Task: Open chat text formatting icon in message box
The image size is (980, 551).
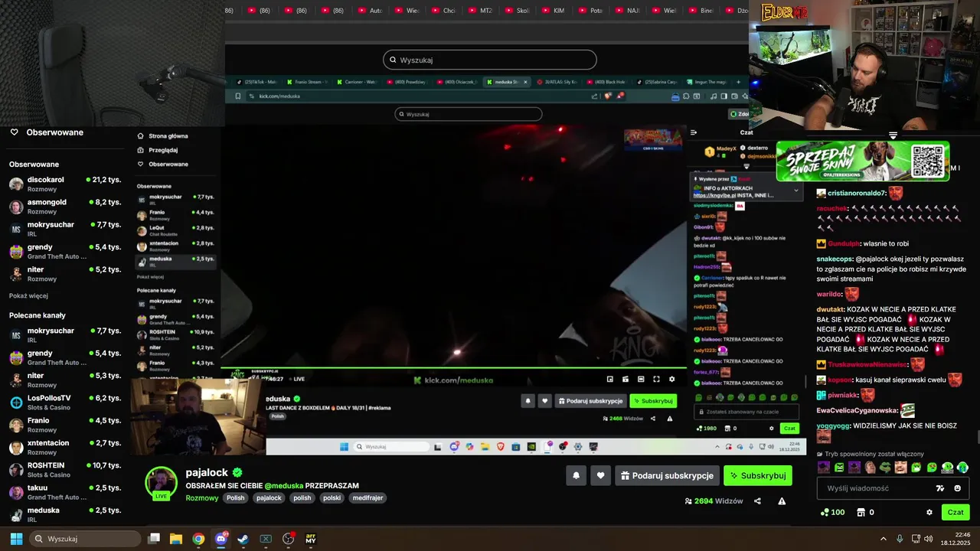Action: 940,488
